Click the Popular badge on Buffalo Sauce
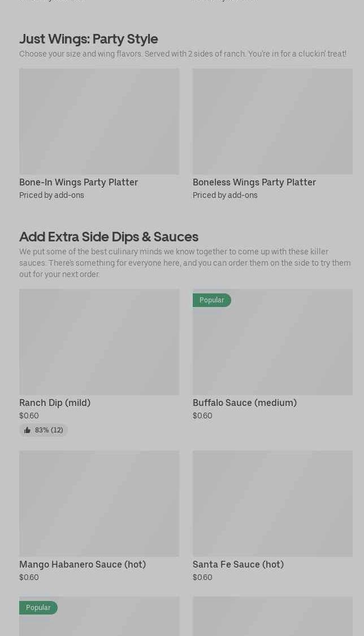The width and height of the screenshot is (364, 636). [211, 300]
